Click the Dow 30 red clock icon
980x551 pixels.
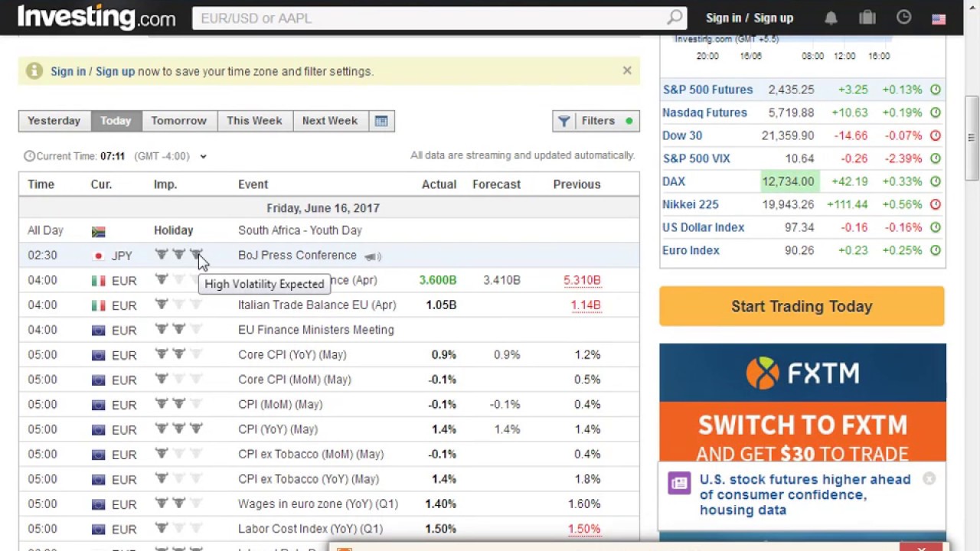(936, 135)
